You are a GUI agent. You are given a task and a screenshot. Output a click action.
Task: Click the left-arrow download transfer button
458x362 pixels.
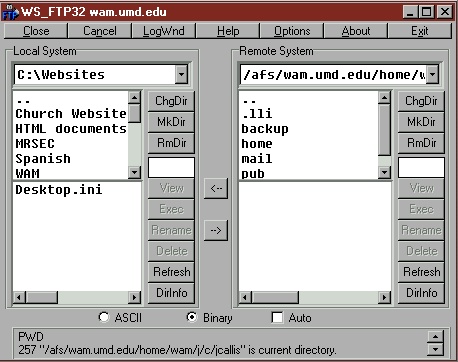click(216, 188)
